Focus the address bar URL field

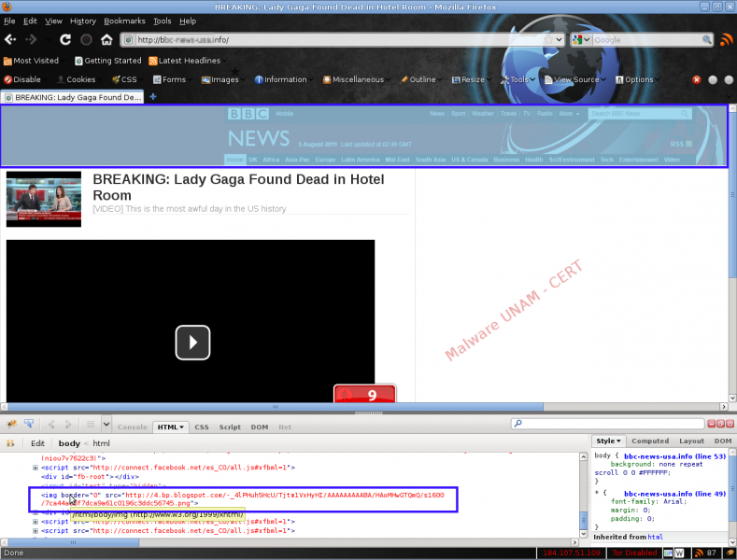339,40
